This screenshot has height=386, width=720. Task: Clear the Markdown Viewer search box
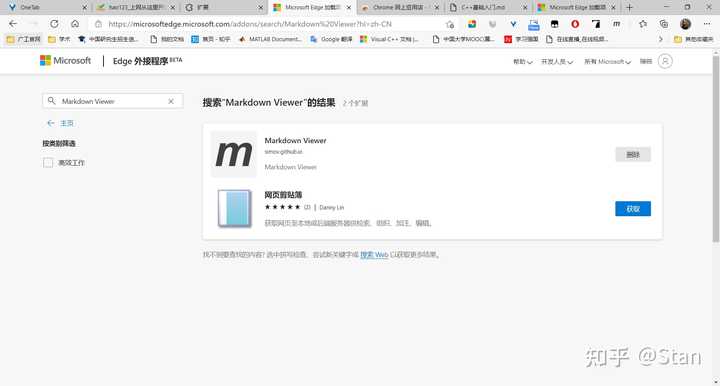171,101
